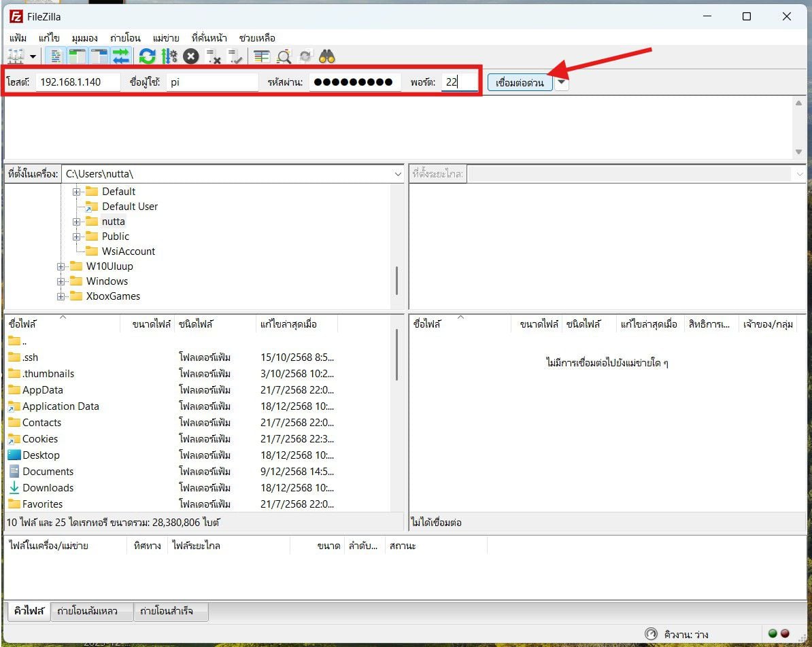Sort remote list by เจ้าของ/กลุ่ม column
This screenshot has width=812, height=647.
point(768,324)
